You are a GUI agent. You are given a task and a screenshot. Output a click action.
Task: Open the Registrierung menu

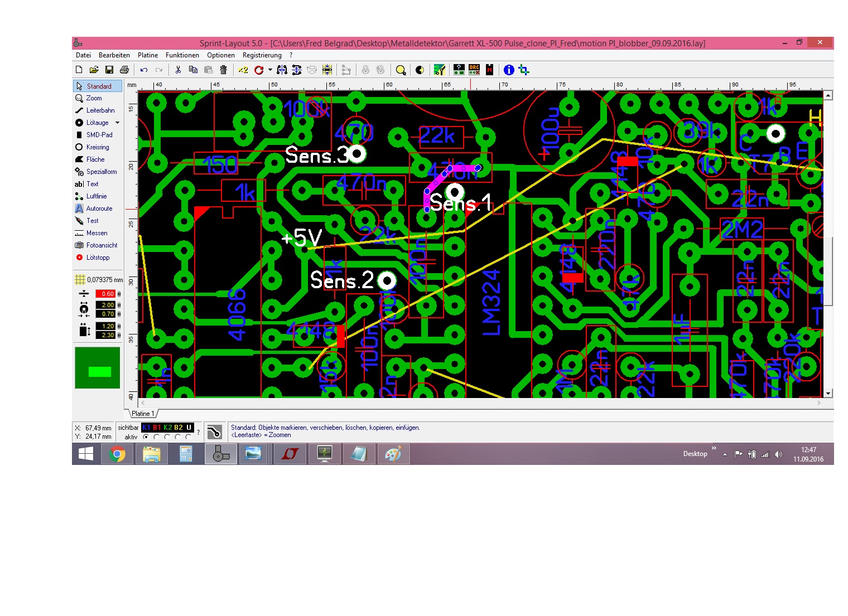(x=262, y=55)
